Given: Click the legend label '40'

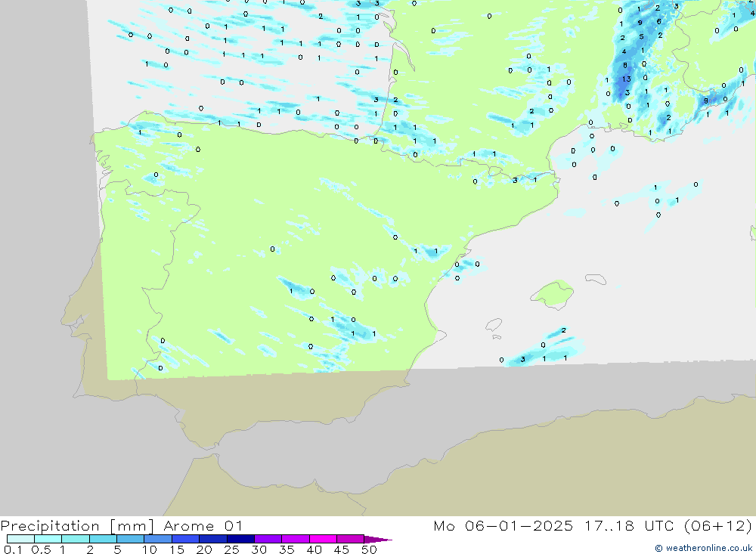Looking at the screenshot, I should pyautogui.click(x=314, y=549).
